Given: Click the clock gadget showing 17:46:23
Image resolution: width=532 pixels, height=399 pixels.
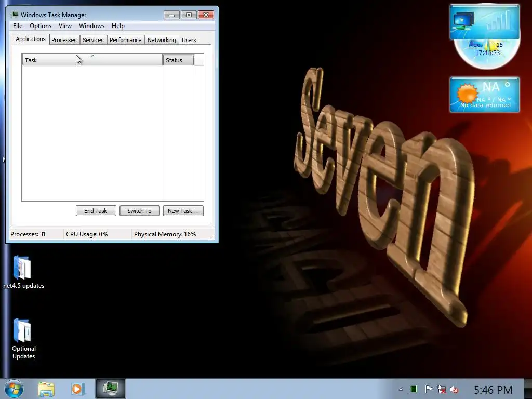Looking at the screenshot, I should point(486,54).
